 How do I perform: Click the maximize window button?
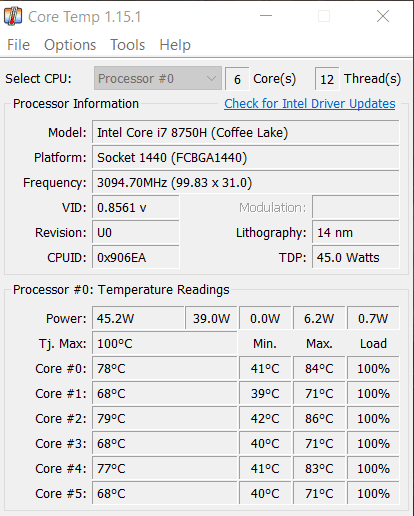pyautogui.click(x=324, y=16)
